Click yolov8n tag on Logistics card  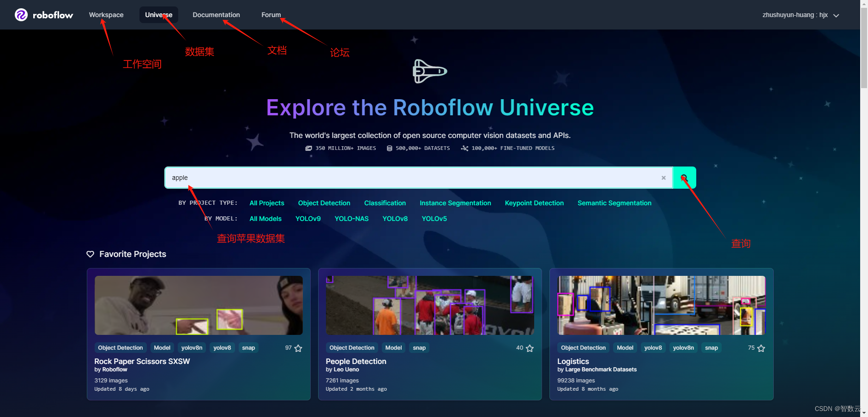(683, 348)
